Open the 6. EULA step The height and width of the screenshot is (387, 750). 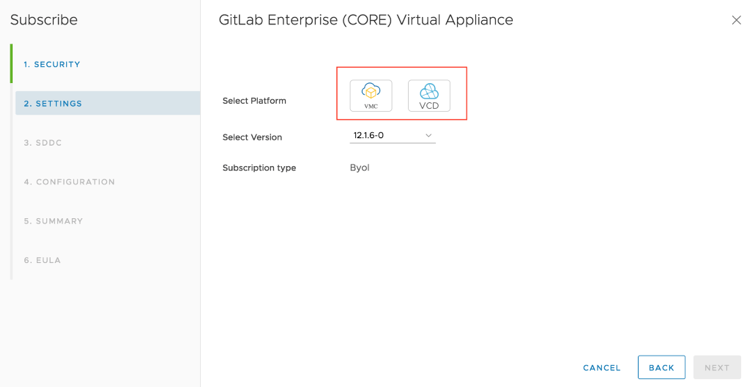(42, 260)
